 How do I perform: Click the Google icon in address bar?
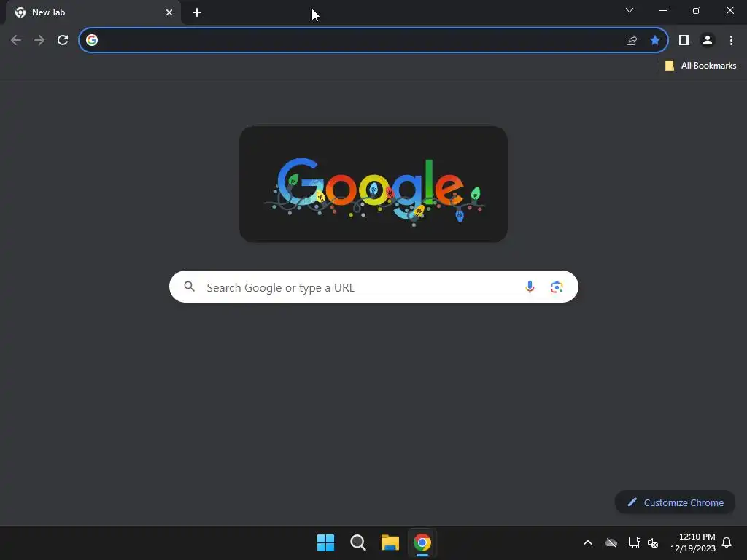[92, 41]
